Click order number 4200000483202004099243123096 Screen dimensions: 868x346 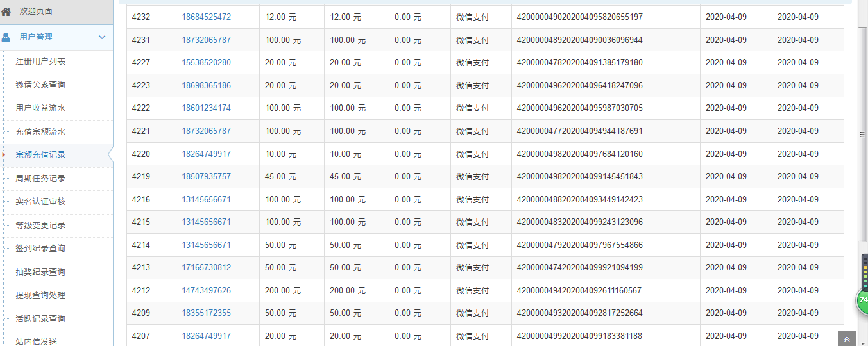coord(580,222)
